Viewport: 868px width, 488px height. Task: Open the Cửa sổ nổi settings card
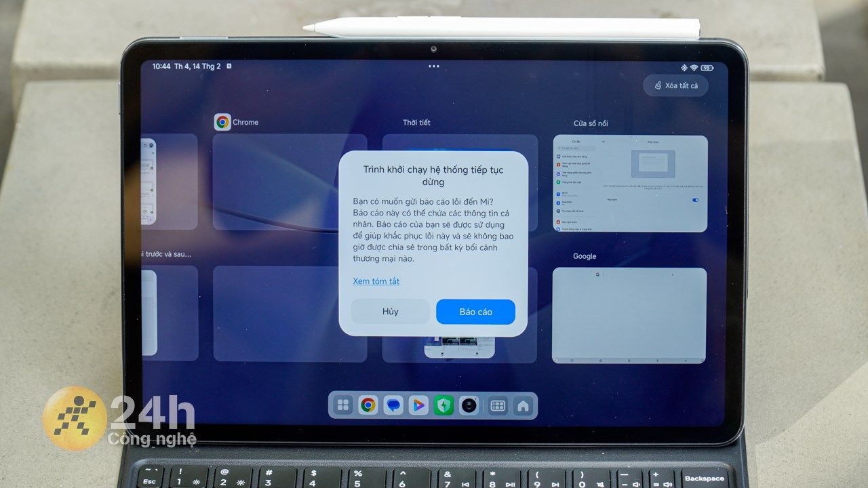pyautogui.click(x=630, y=183)
